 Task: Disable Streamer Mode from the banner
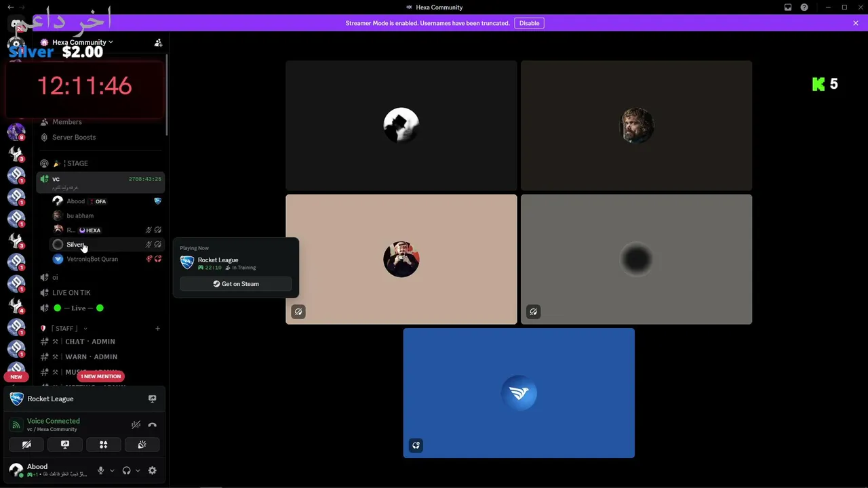click(529, 23)
